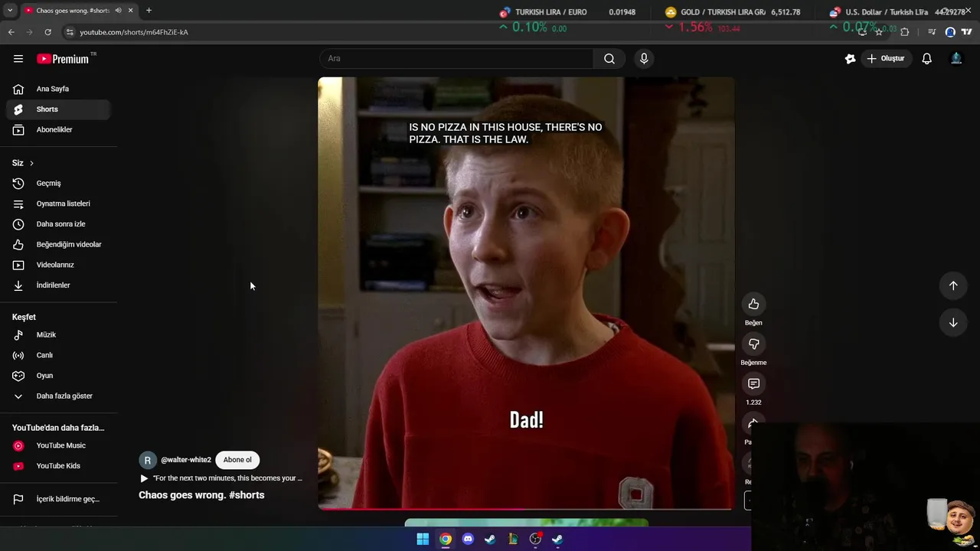
Task: Expand Daha fazla göster
Action: (57, 396)
